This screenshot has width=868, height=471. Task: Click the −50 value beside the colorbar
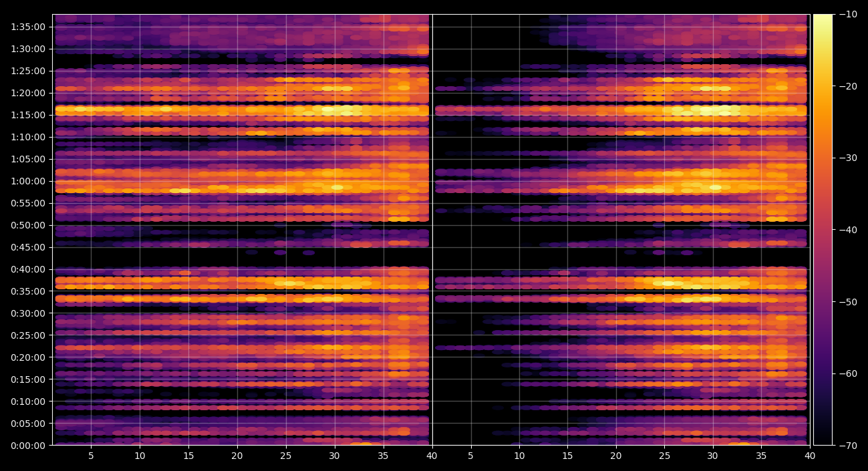[848, 302]
